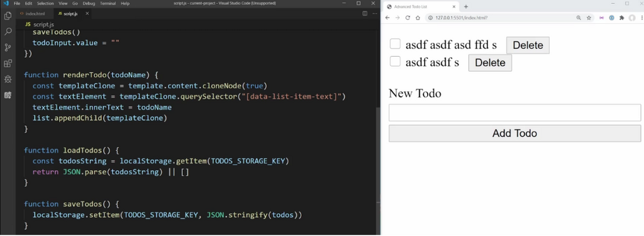This screenshot has width=644, height=236.
Task: Open Chrome extensions puzzle icon
Action: coord(622,18)
